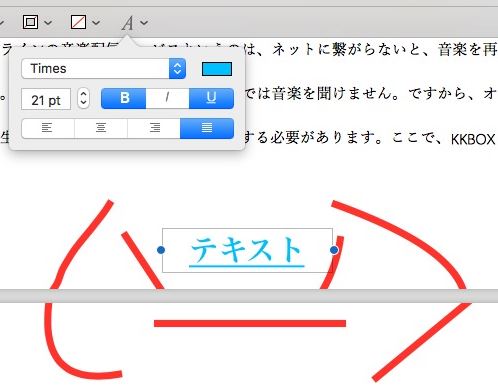The height and width of the screenshot is (388, 498).
Task: Select center text alignment
Action: (101, 128)
